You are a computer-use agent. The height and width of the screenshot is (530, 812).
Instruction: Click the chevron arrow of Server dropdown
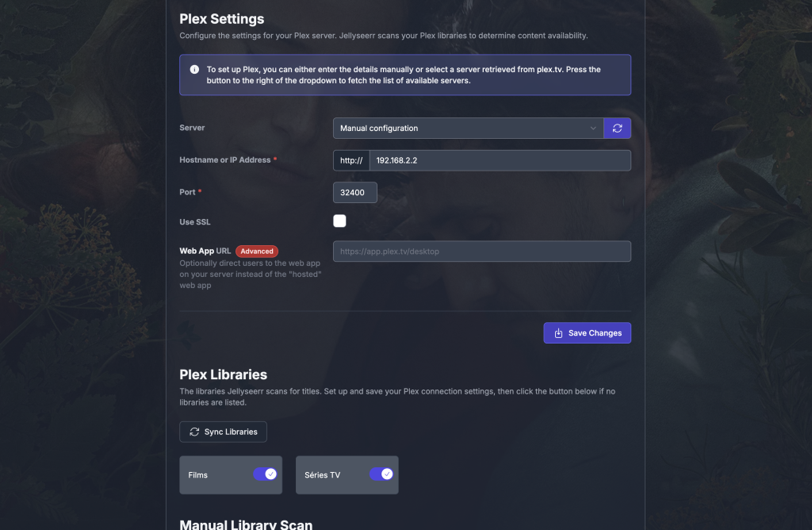tap(593, 128)
